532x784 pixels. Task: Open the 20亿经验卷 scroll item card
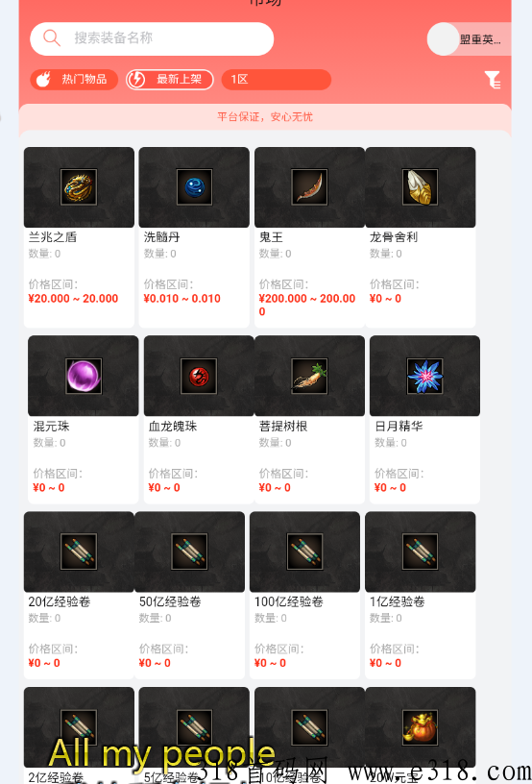point(79,595)
